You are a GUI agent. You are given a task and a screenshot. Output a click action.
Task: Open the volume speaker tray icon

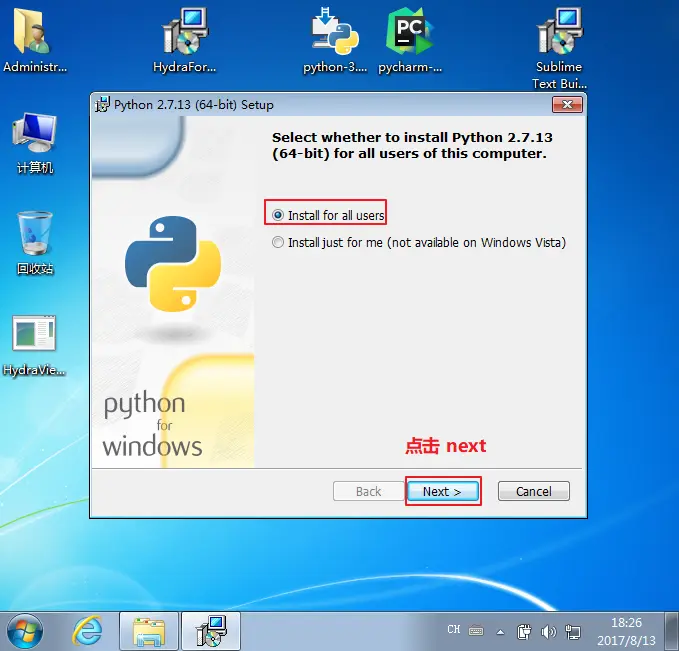548,632
